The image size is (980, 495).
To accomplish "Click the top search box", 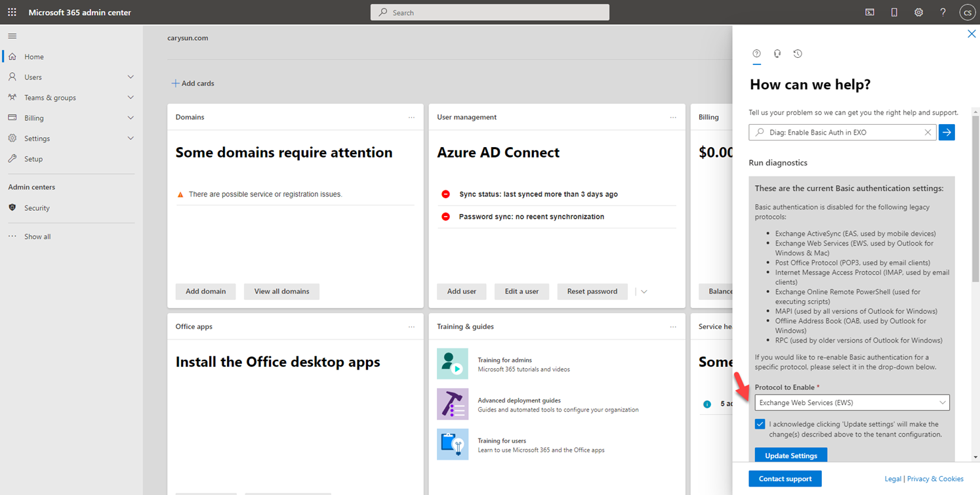I will pyautogui.click(x=489, y=12).
